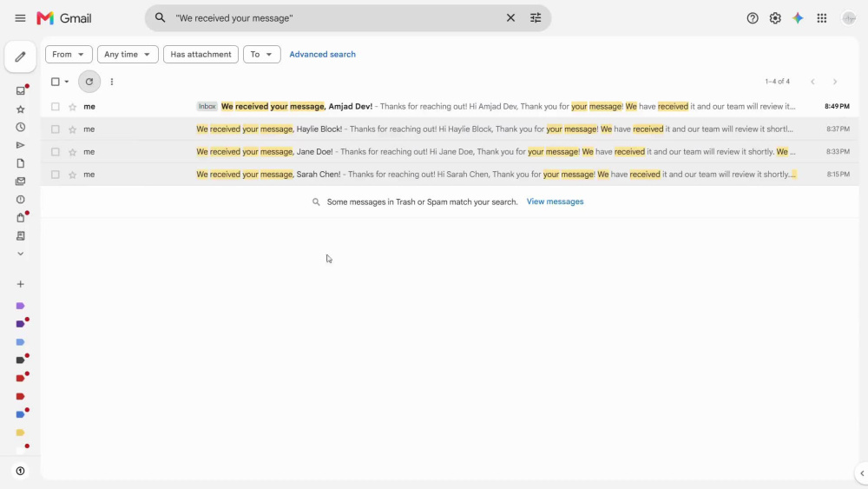Open Drafts page icon in sidebar
868x489 pixels.
[21, 163]
